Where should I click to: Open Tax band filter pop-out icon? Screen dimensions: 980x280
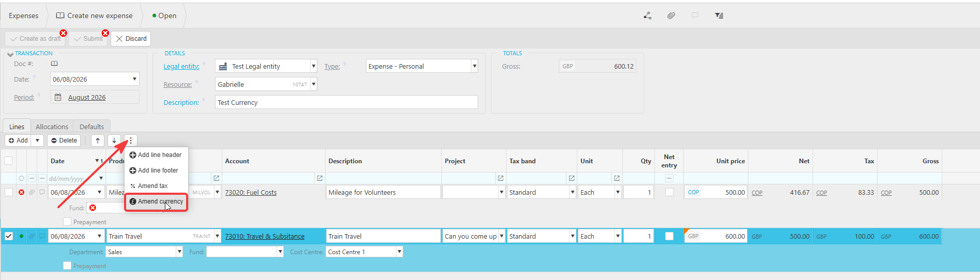pos(571,178)
